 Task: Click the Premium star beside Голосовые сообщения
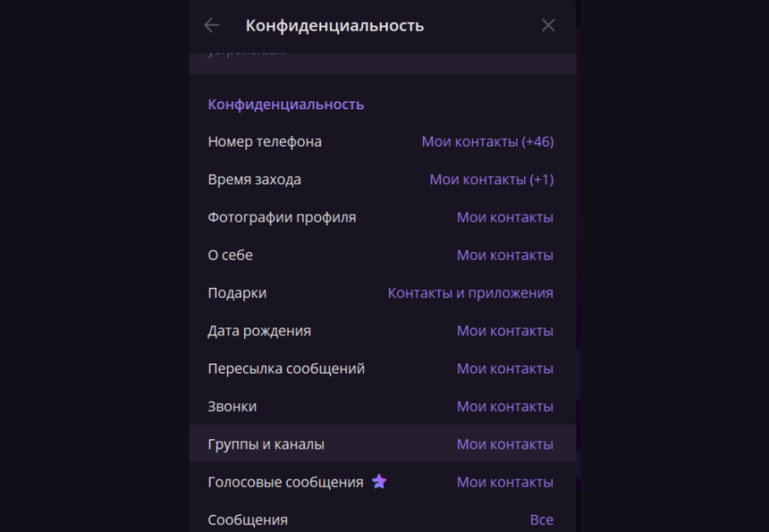coord(379,481)
